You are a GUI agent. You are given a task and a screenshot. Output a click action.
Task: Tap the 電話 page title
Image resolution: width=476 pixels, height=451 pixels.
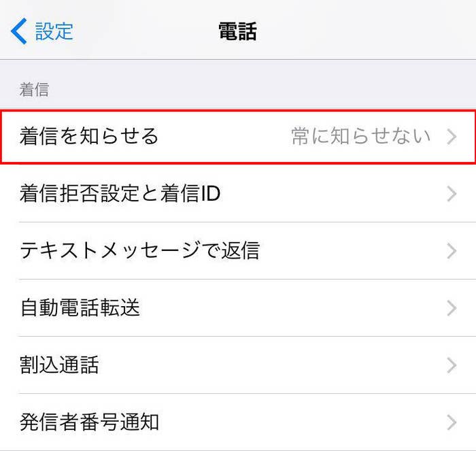(x=238, y=31)
